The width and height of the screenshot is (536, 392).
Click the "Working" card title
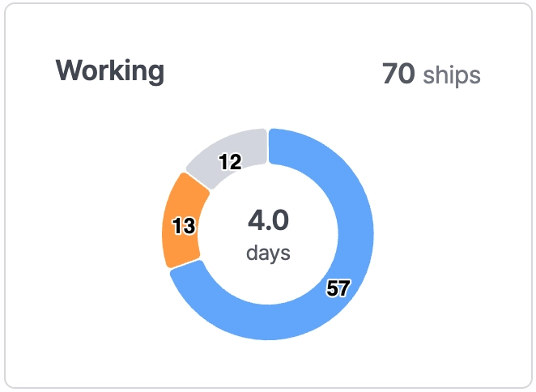coord(110,71)
